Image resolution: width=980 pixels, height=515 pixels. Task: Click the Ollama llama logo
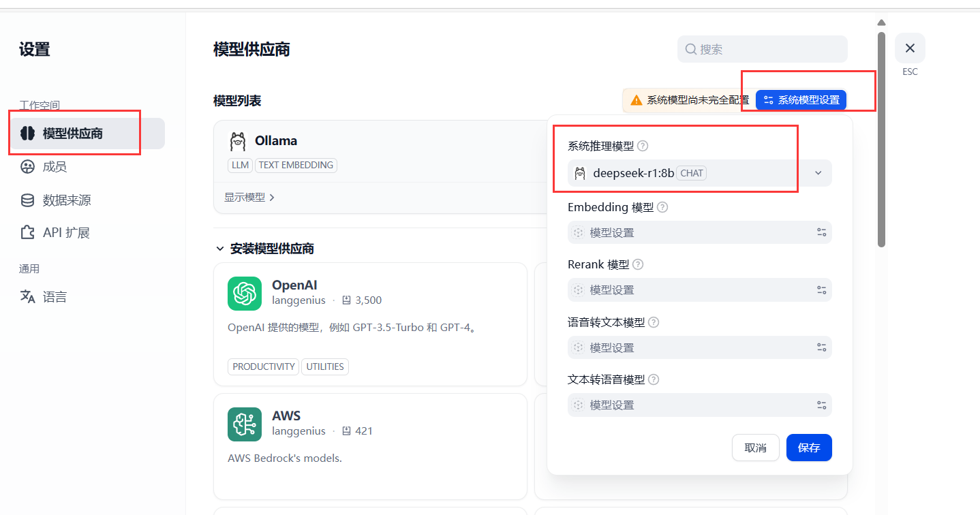point(237,141)
